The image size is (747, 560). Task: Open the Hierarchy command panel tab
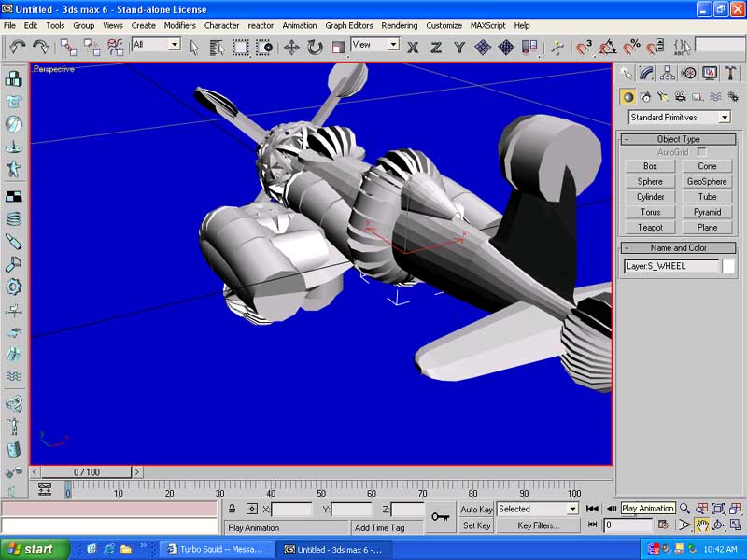point(669,73)
